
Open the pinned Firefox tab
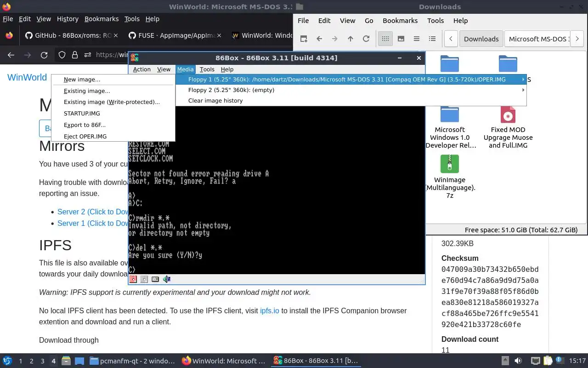pos(9,35)
